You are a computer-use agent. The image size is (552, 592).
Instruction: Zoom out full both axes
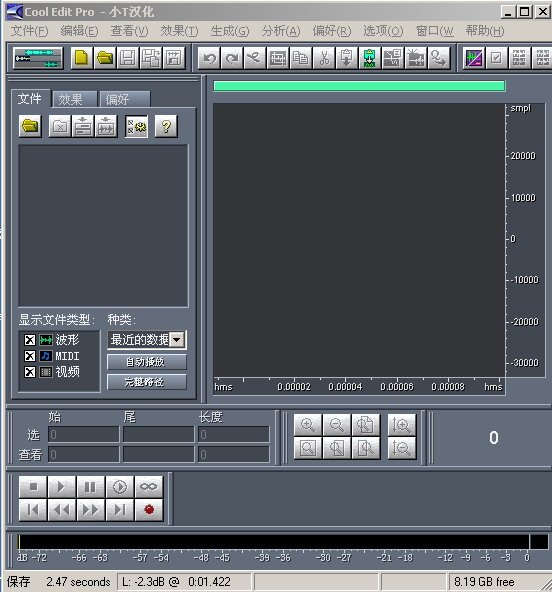tap(365, 425)
